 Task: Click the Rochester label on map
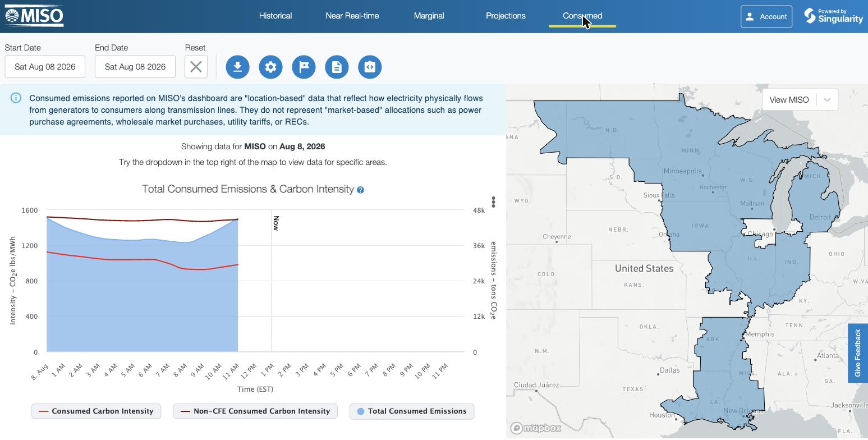[x=713, y=187]
